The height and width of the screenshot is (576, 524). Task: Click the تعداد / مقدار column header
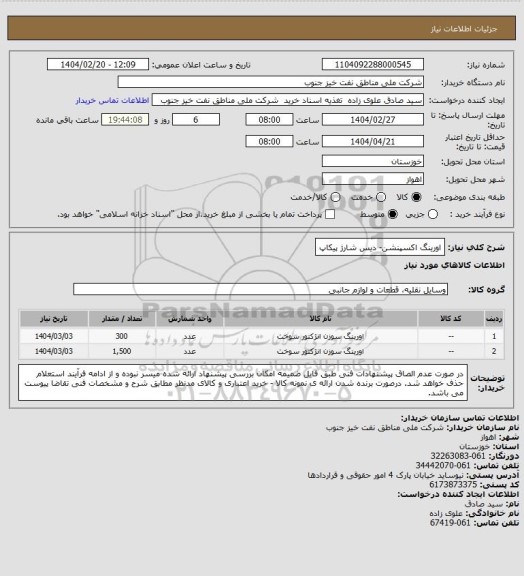tap(122, 319)
